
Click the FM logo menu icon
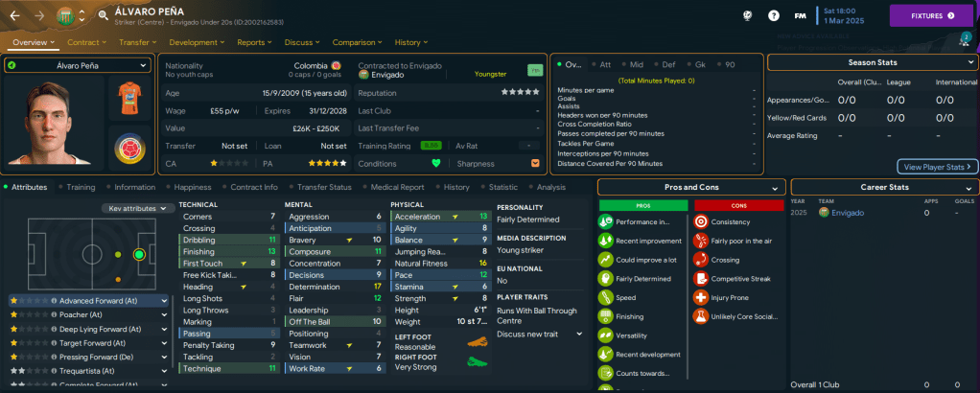coord(799,16)
